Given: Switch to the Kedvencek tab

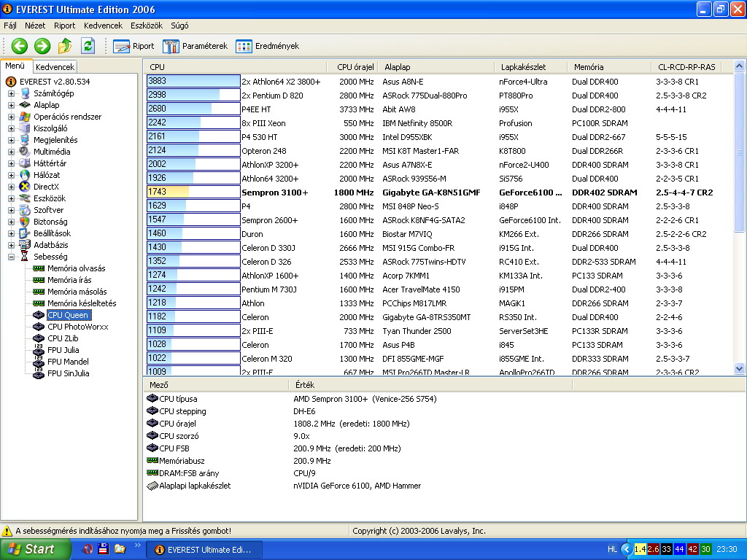Looking at the screenshot, I should coord(55,67).
